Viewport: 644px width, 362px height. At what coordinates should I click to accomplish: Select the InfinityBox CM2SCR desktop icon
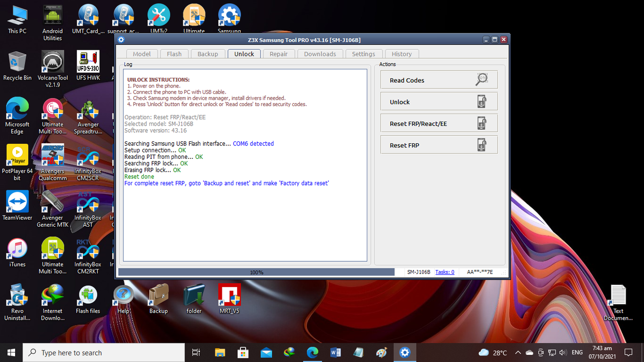point(88,163)
